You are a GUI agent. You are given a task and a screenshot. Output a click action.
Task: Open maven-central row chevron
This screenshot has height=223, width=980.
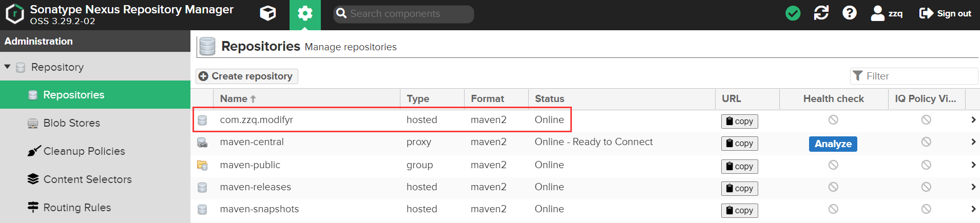(973, 142)
